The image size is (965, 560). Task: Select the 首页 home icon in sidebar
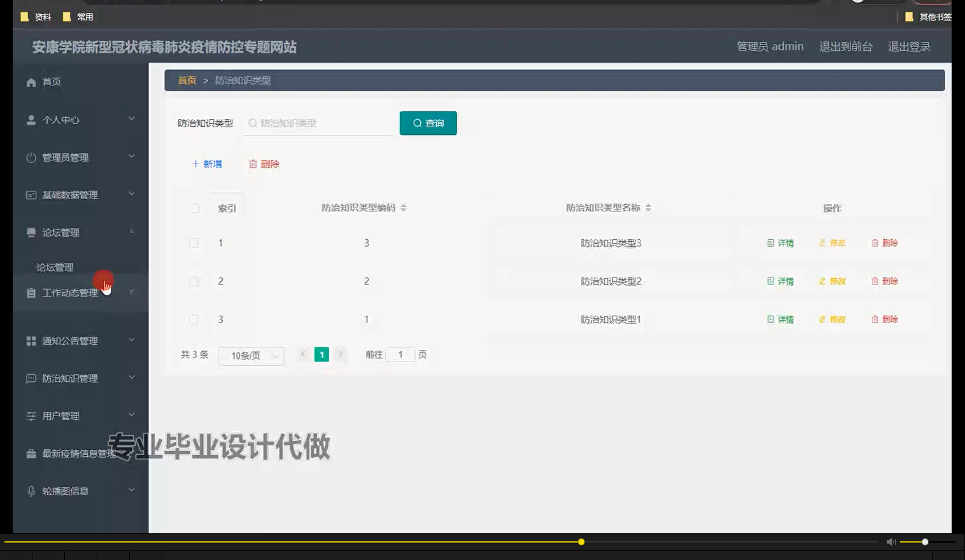pos(31,81)
